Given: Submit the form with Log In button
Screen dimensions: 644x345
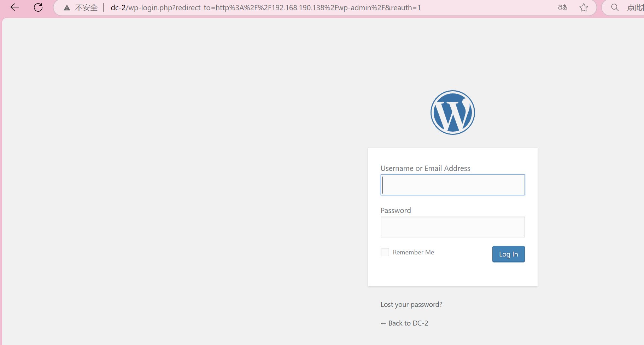Looking at the screenshot, I should (x=509, y=254).
